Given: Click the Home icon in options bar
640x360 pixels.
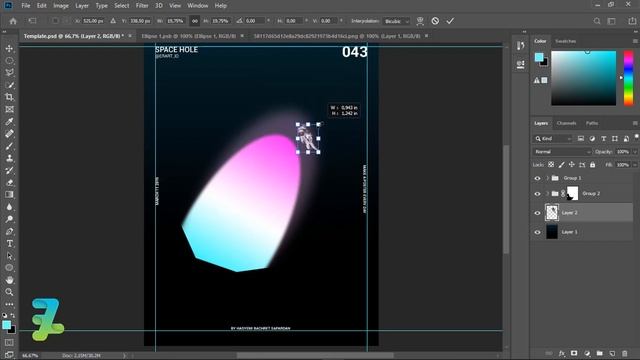Looking at the screenshot, I should [13, 21].
